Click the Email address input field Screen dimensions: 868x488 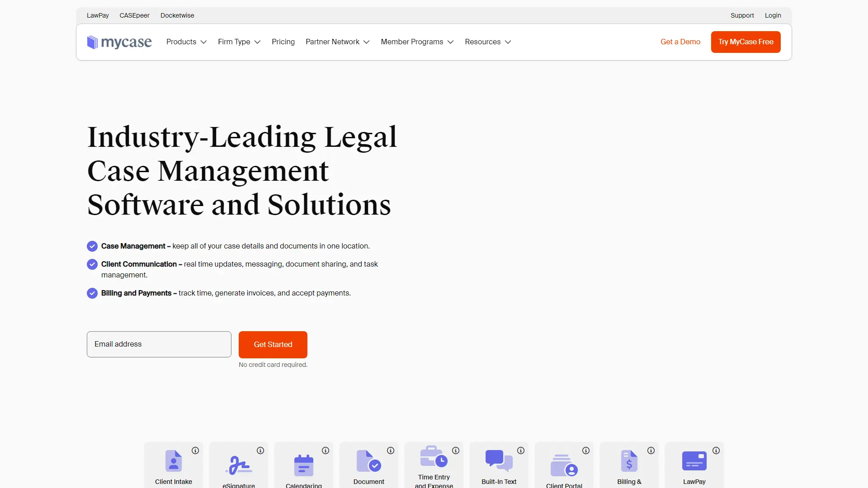[x=159, y=344]
